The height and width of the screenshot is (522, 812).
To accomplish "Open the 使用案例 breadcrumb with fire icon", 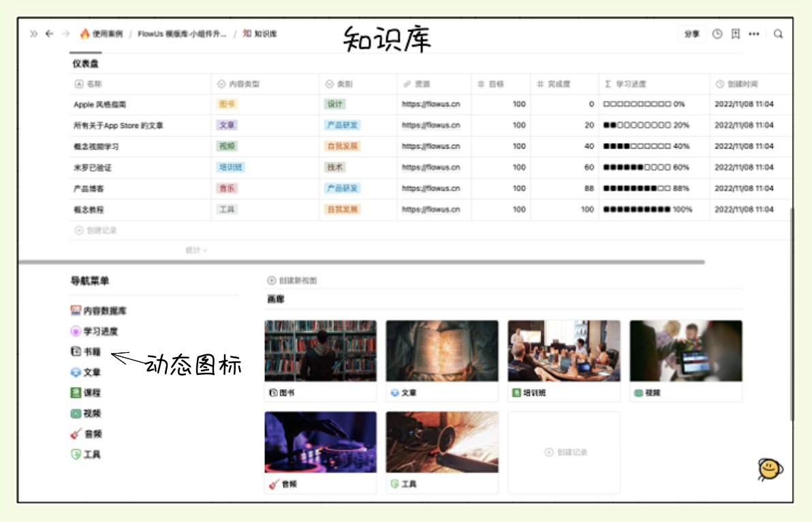I will click(101, 34).
